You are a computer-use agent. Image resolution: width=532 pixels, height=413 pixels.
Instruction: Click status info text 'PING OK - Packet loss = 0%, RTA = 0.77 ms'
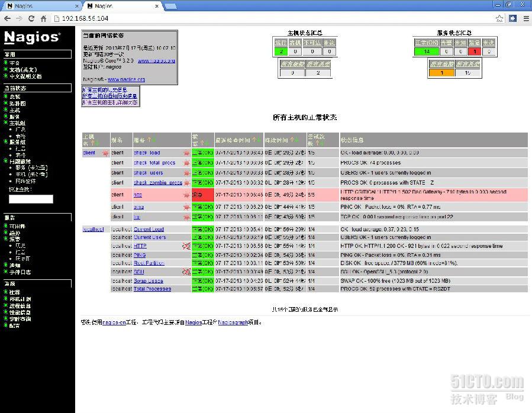(391, 206)
